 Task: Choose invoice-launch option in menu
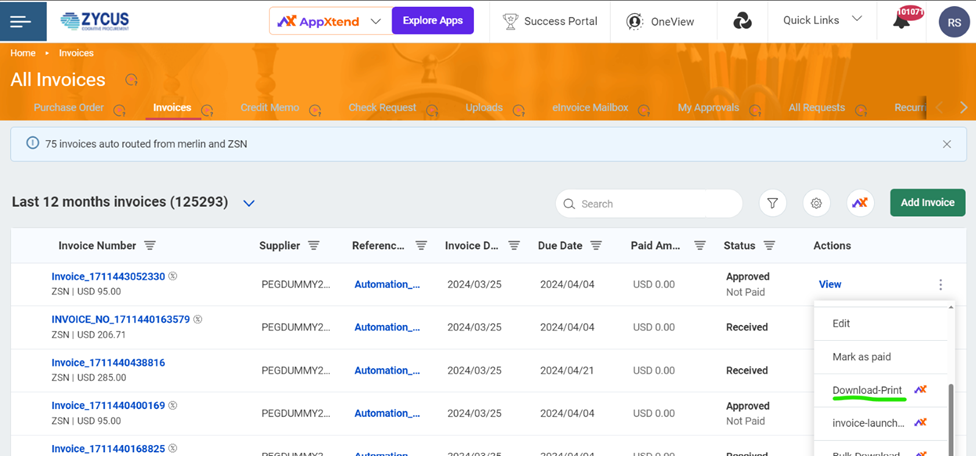[x=868, y=423]
